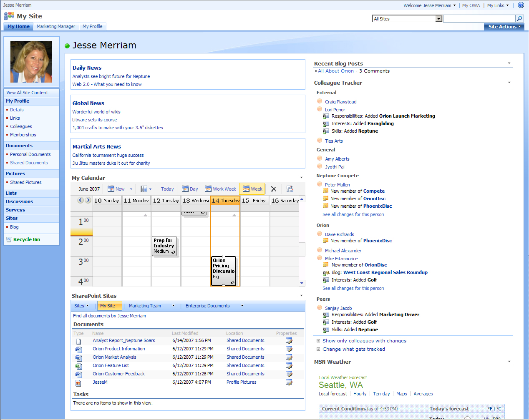This screenshot has width=529, height=420.
Task: Open properties icon for Orion Product Information
Action: pyautogui.click(x=289, y=349)
